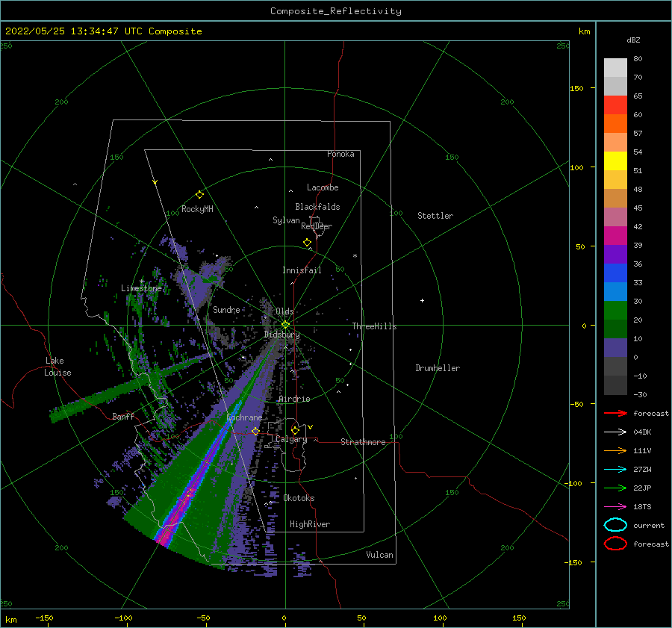
Task: Choose the blue 33–36 dBZ swatch
Action: pyautogui.click(x=615, y=273)
